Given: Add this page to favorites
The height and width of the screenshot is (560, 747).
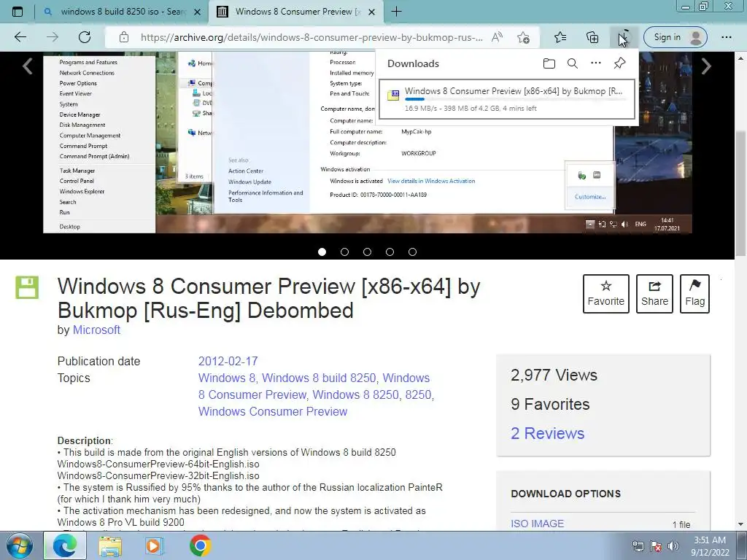Looking at the screenshot, I should tap(523, 37).
